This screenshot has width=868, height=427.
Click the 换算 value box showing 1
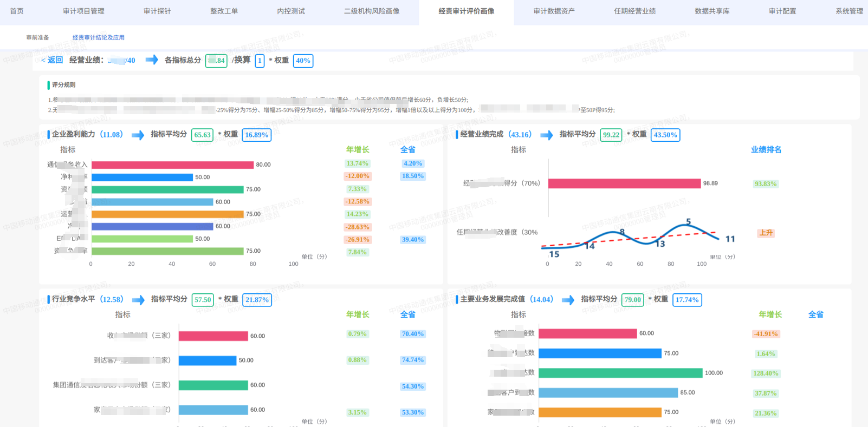(x=260, y=61)
